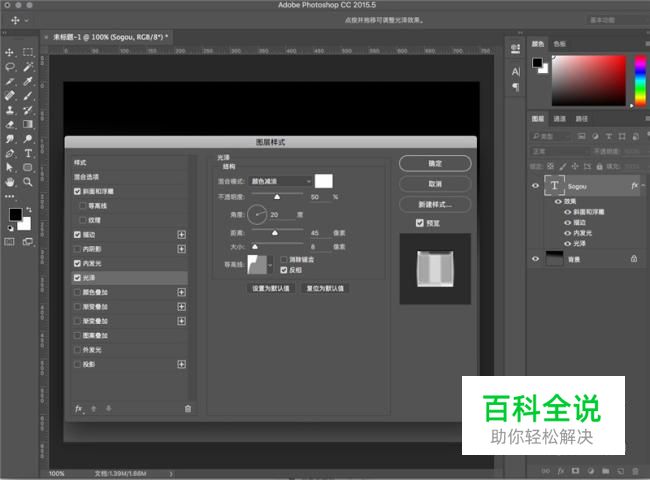Click the 距离 distance slider handle

[275, 233]
